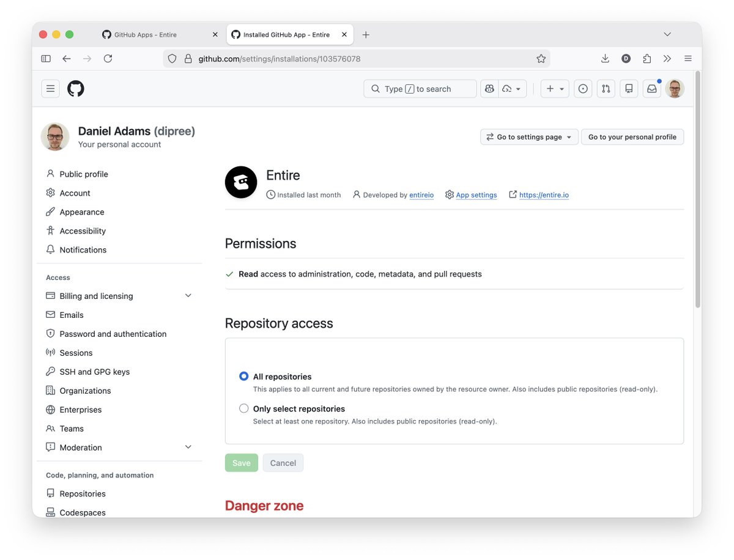
Task: Open the notifications inbox icon
Action: tap(652, 89)
